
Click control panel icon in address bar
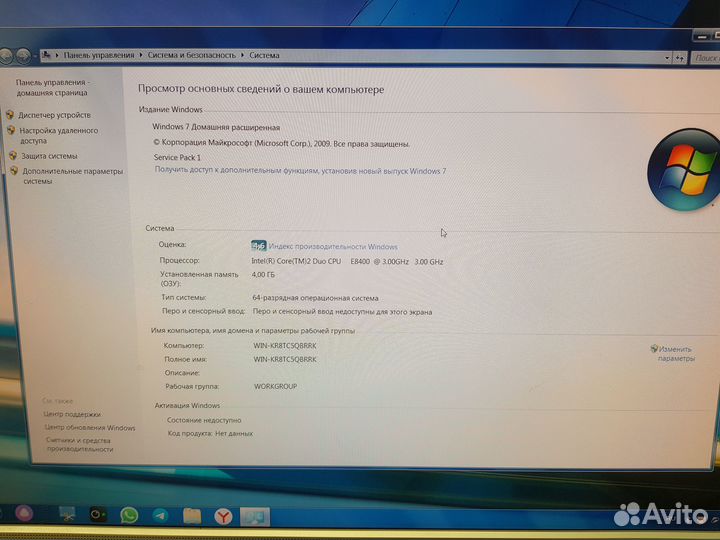click(x=46, y=55)
